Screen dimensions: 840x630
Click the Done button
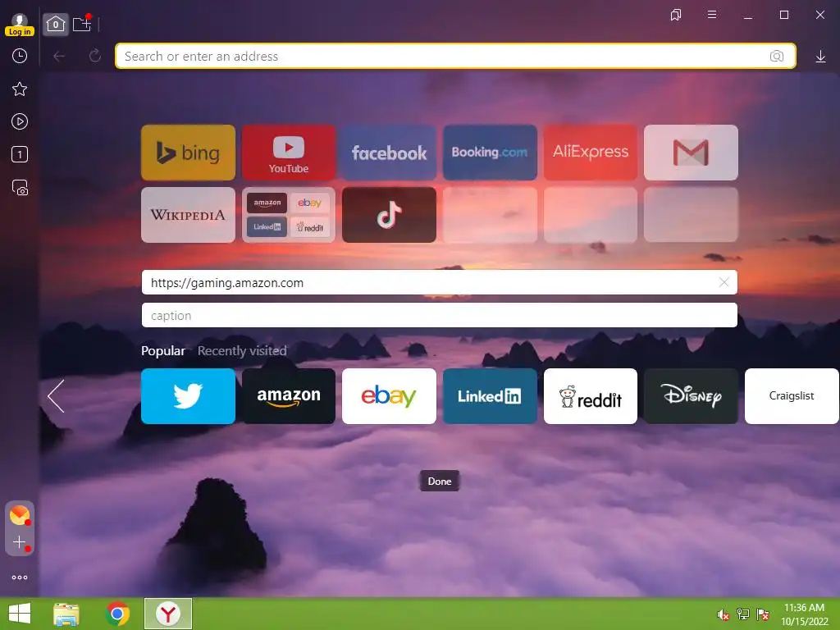[x=440, y=481]
